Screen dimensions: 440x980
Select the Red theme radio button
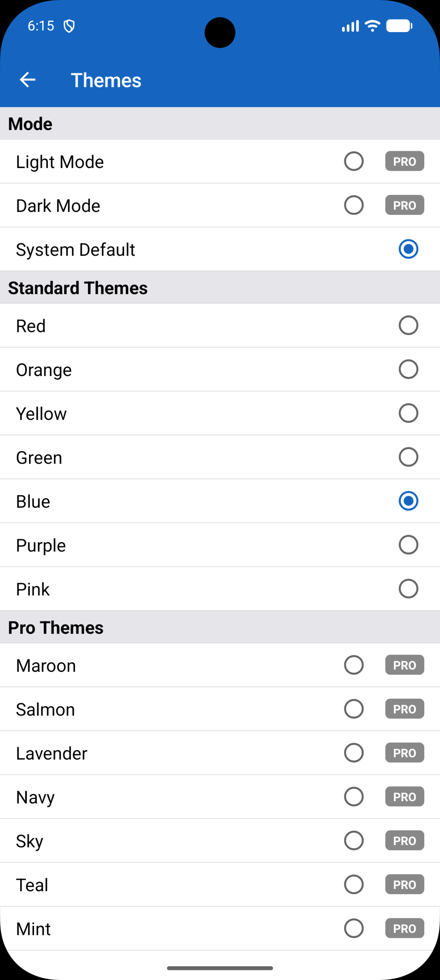click(408, 325)
